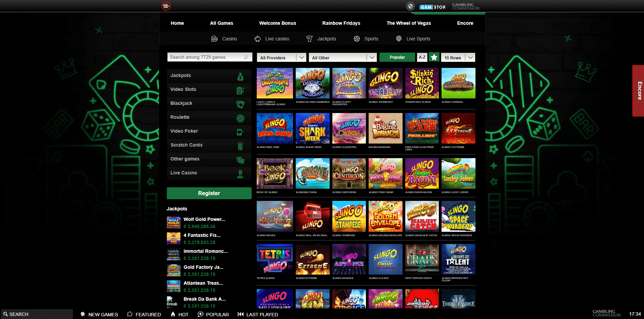
Task: Click Other games dice sidebar icon
Action: (x=240, y=160)
